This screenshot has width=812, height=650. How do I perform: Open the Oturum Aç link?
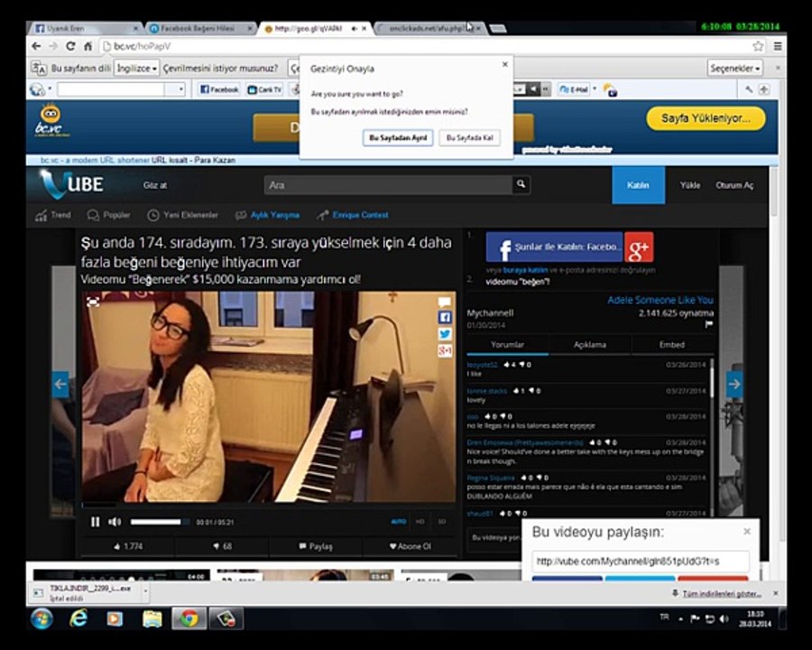click(x=734, y=185)
